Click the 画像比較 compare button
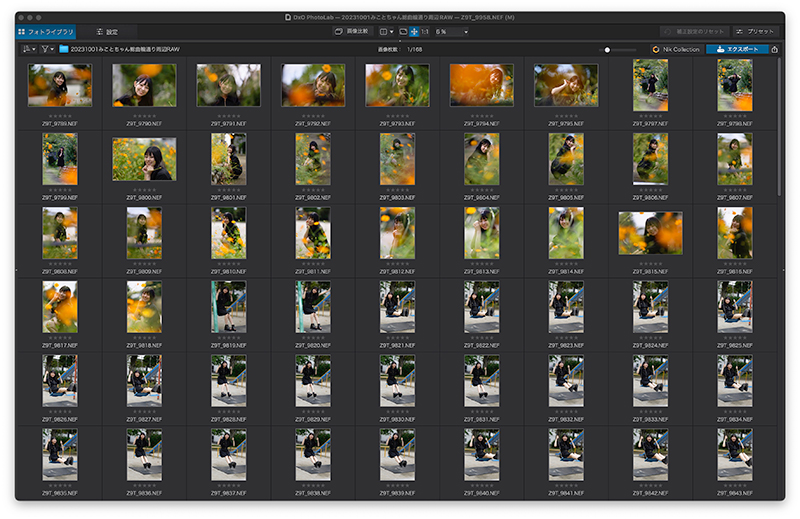 (x=352, y=31)
